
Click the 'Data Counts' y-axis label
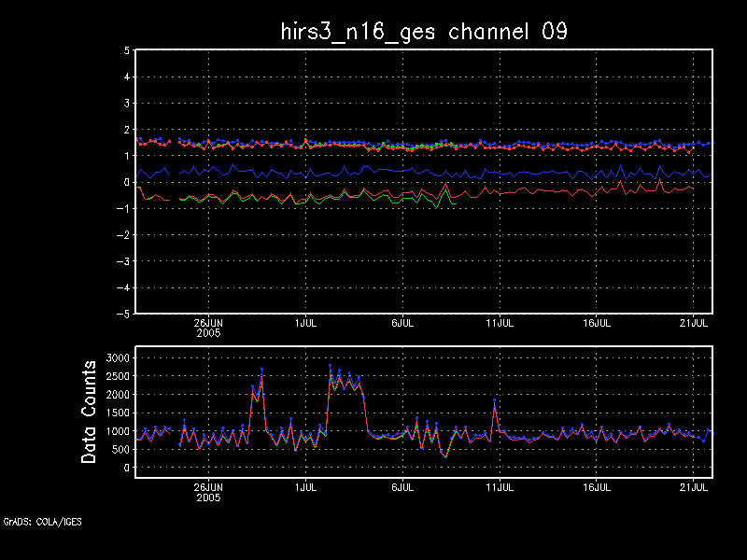coord(90,412)
